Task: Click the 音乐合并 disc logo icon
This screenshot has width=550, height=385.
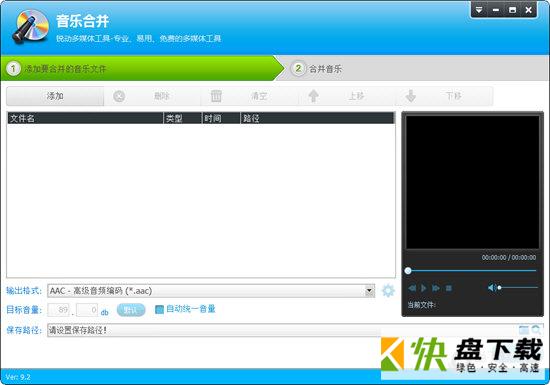Action: click(30, 26)
